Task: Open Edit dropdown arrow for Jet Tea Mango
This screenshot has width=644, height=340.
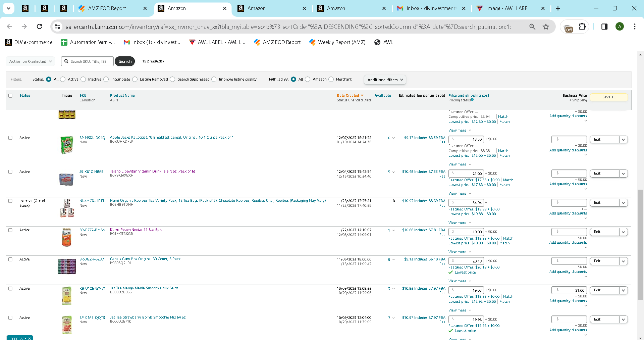Action: tap(624, 290)
